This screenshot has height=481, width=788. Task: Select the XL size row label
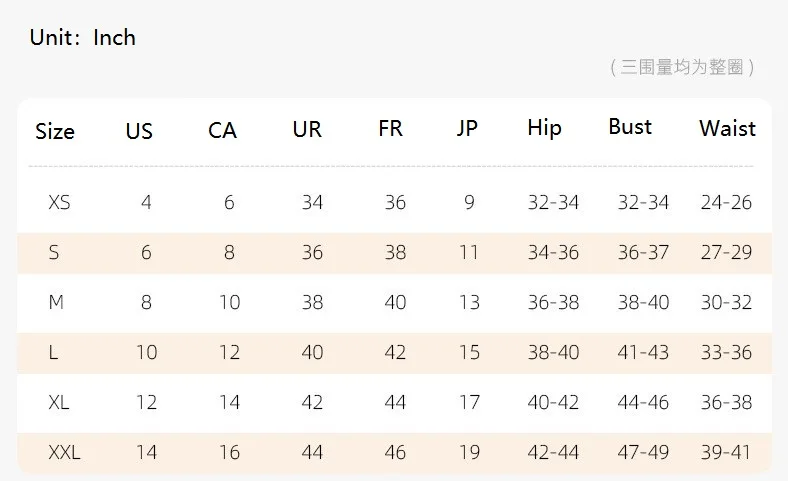59,402
